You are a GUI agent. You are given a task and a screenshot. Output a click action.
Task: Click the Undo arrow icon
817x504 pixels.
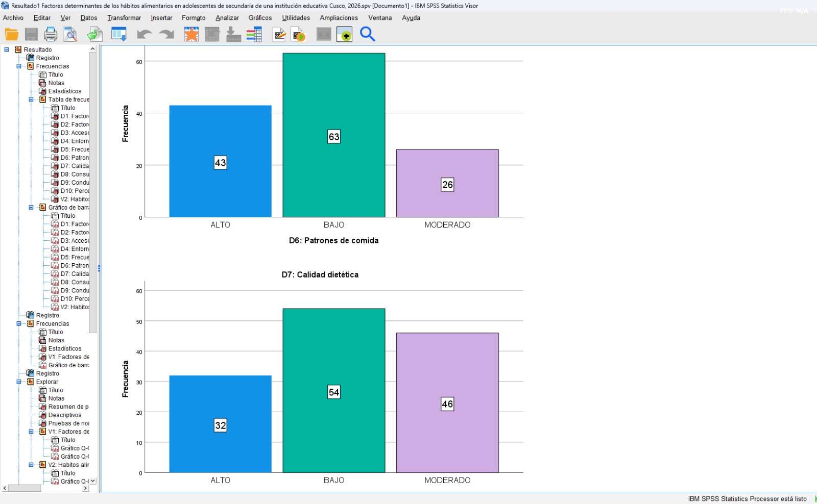click(145, 34)
